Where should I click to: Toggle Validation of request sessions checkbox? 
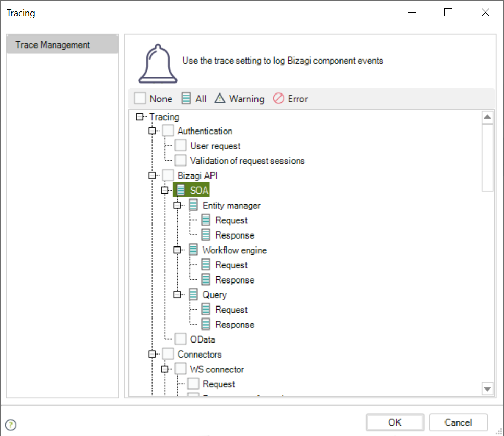point(181,160)
